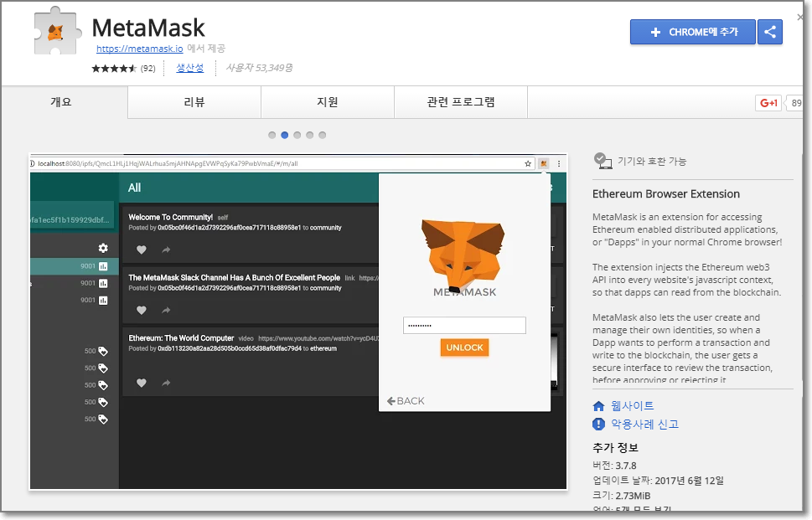Open the 리뷰 tab
The width and height of the screenshot is (812, 520).
(x=194, y=102)
